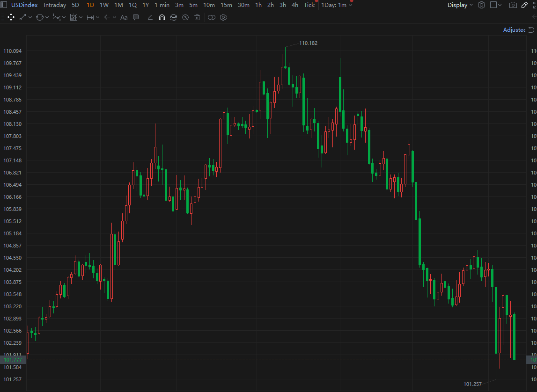Open the 1Day: 1m interval dropdown

pyautogui.click(x=337, y=5)
